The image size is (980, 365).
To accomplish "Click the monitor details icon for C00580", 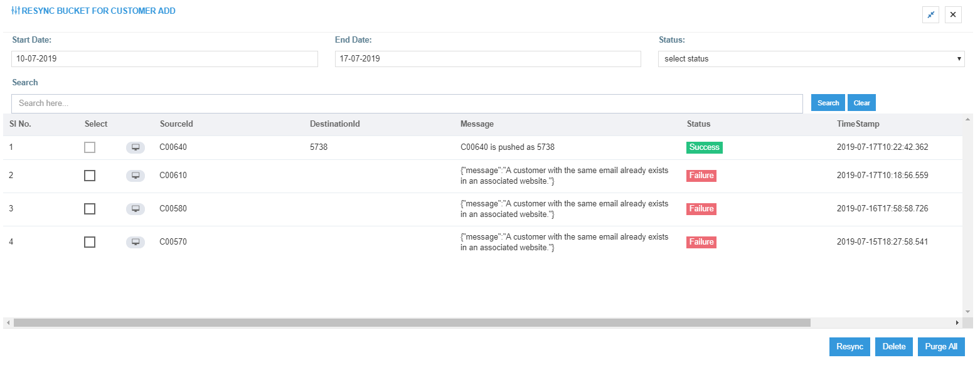I will 135,208.
